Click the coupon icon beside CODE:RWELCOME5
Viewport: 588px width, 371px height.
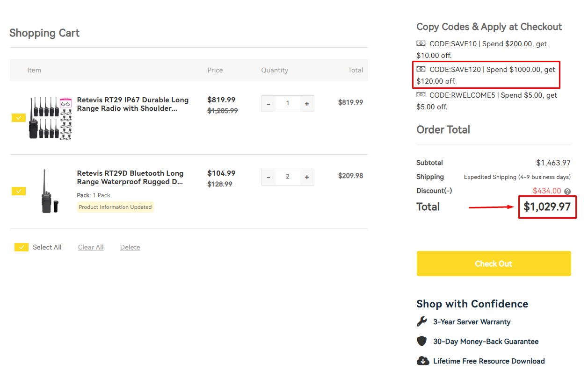click(421, 95)
